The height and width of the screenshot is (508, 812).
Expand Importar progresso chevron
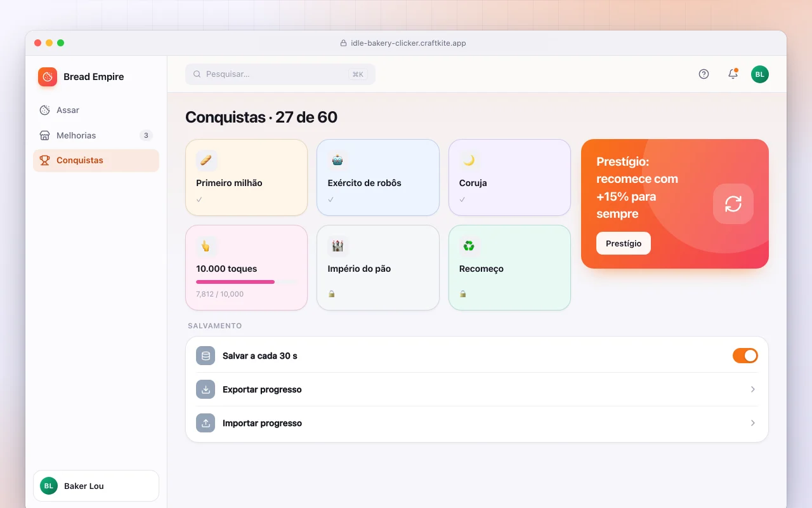coord(753,423)
